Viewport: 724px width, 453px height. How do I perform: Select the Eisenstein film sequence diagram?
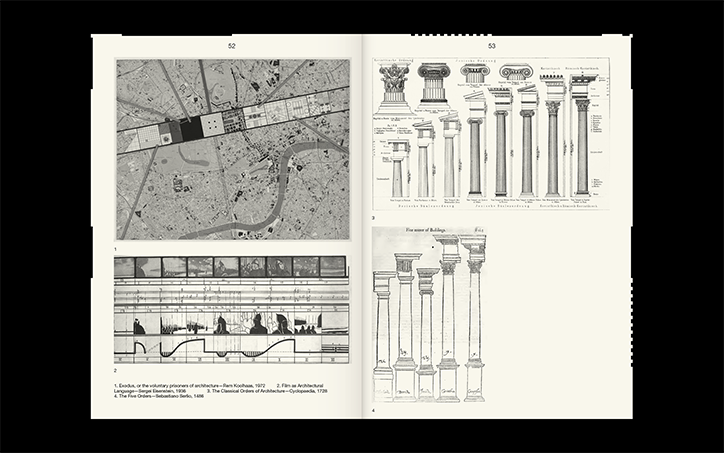pyautogui.click(x=233, y=310)
